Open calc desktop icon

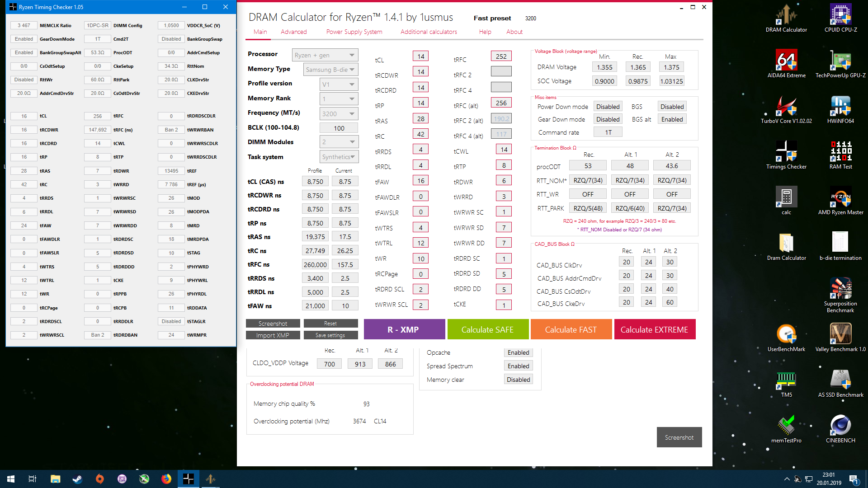786,201
